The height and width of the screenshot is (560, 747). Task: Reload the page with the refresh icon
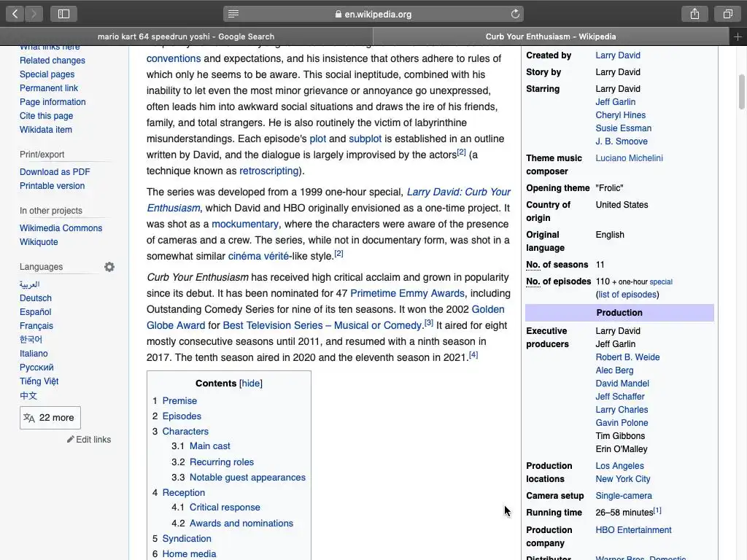[515, 14]
